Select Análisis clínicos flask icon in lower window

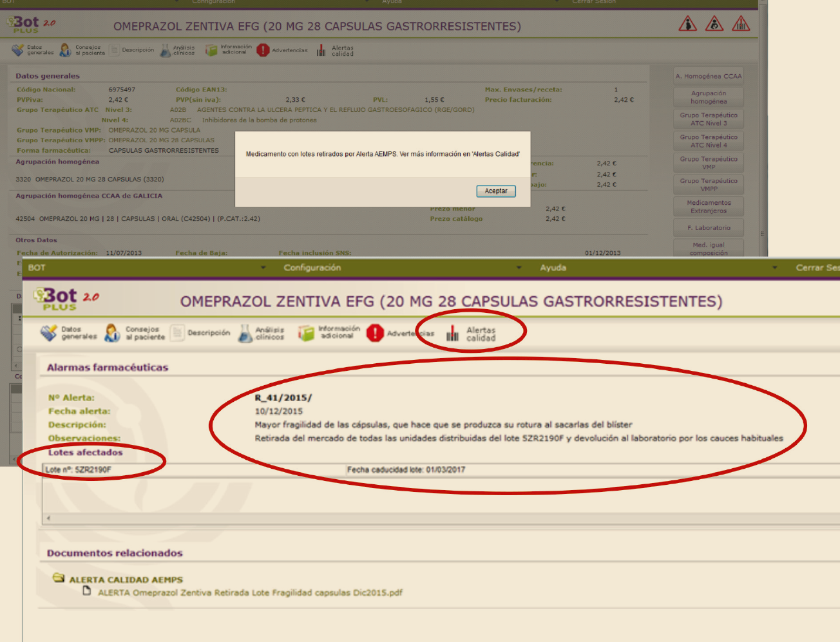pos(245,333)
